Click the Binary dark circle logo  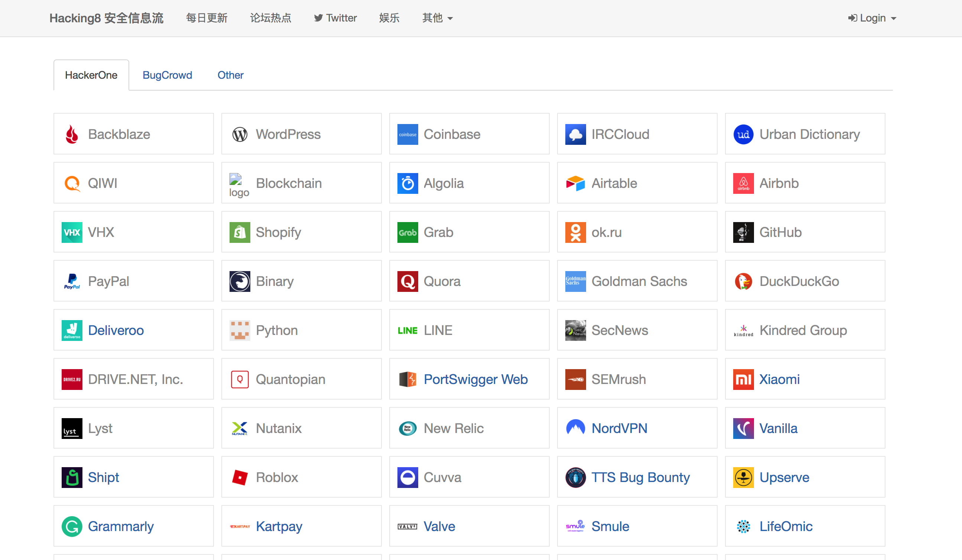pos(240,282)
